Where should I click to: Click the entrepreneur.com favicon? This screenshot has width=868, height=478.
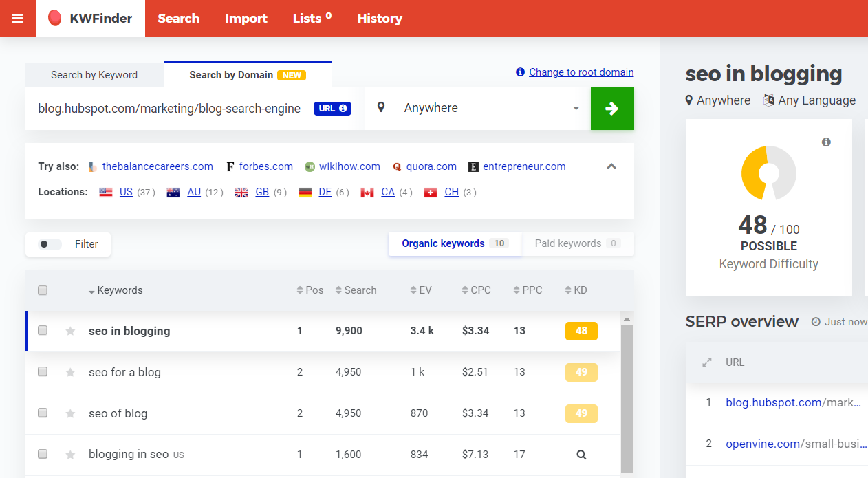[x=473, y=166]
